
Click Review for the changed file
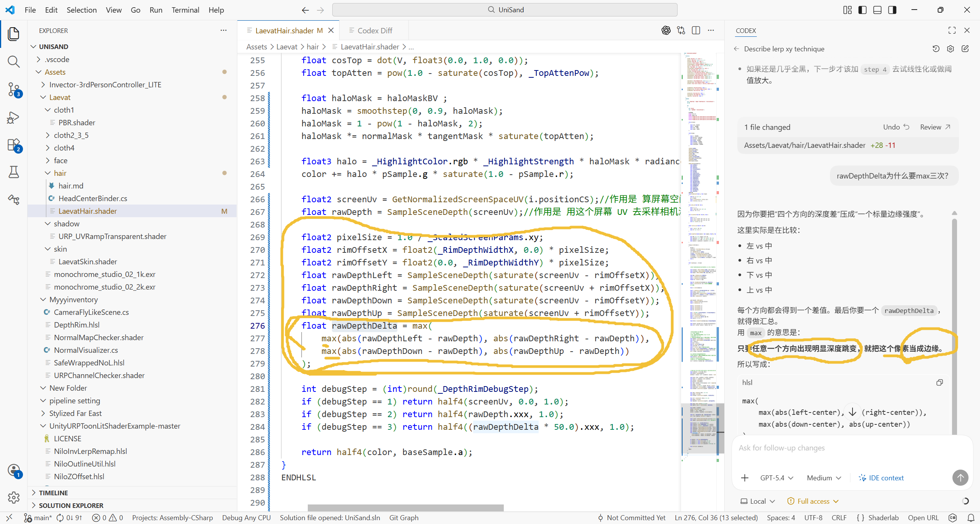[x=935, y=127]
